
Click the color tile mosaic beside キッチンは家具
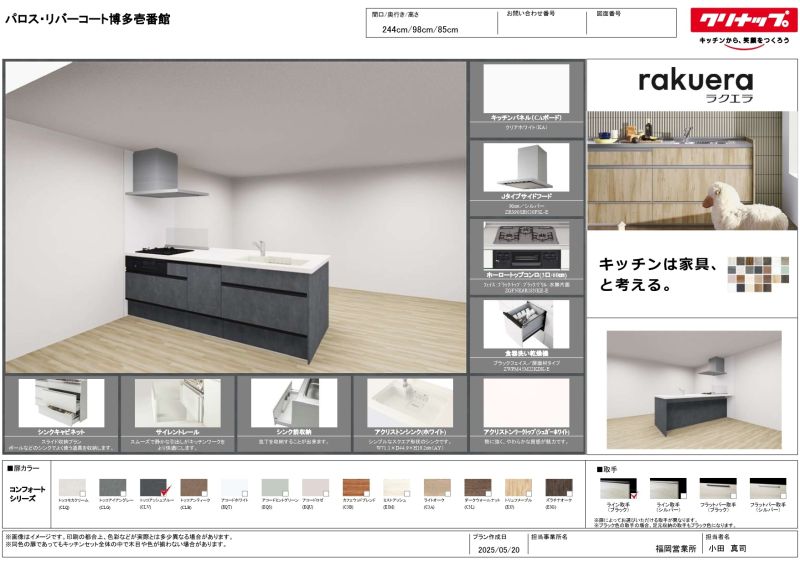(758, 274)
